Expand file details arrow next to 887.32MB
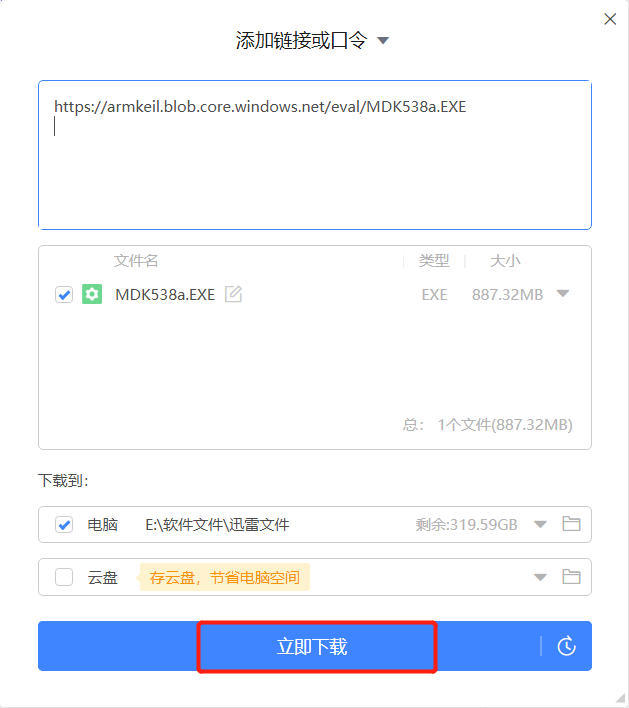Viewport: 629px width, 708px height. pyautogui.click(x=563, y=294)
